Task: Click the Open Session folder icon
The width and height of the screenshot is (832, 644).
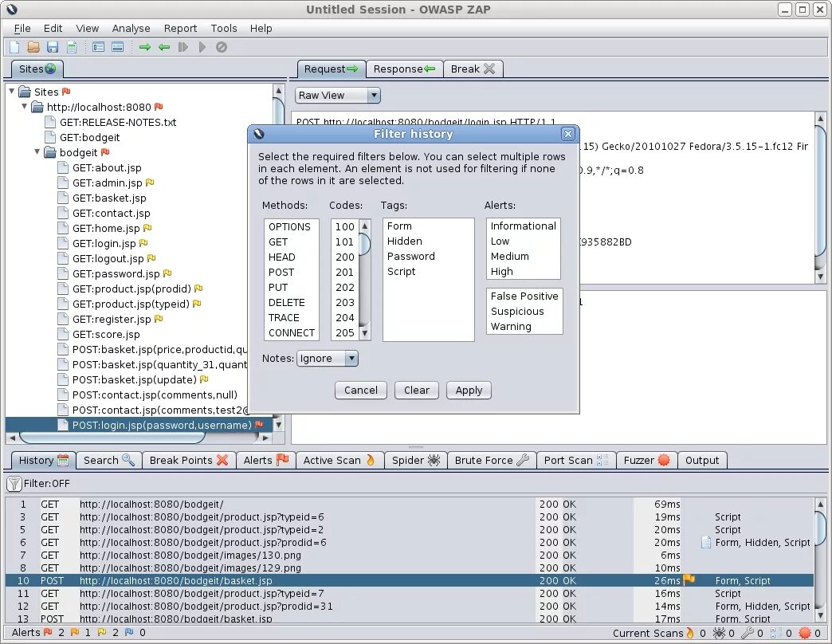Action: click(x=33, y=47)
